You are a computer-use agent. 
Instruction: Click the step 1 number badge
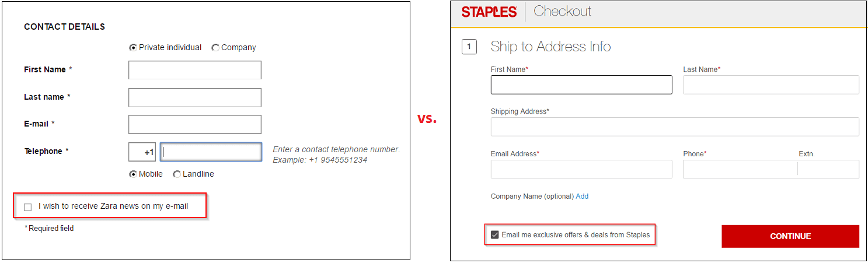469,47
